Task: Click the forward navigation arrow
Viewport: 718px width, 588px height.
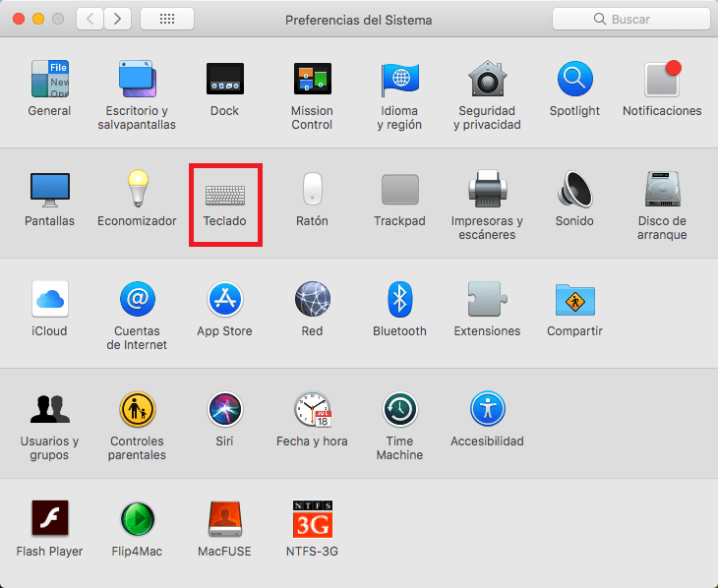Action: (118, 19)
